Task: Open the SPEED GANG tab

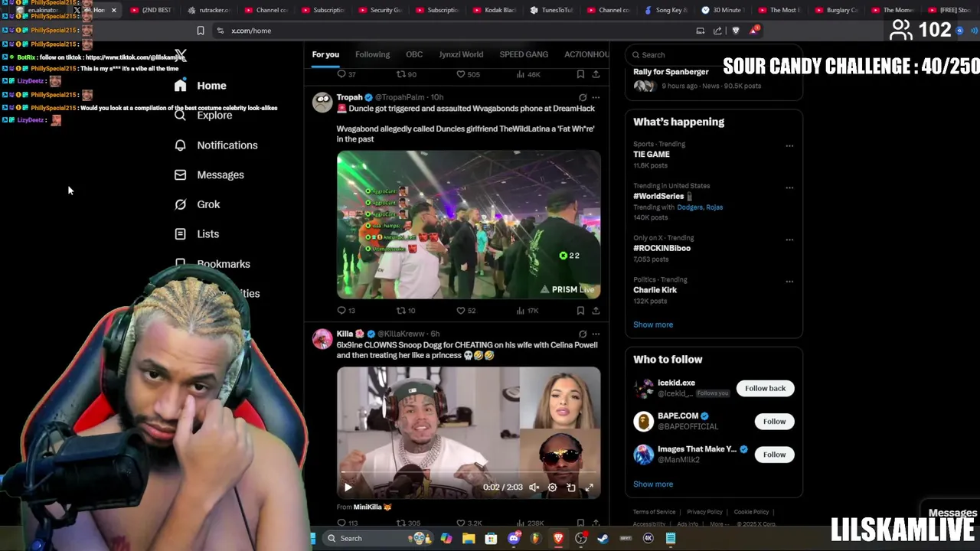Action: (x=524, y=54)
